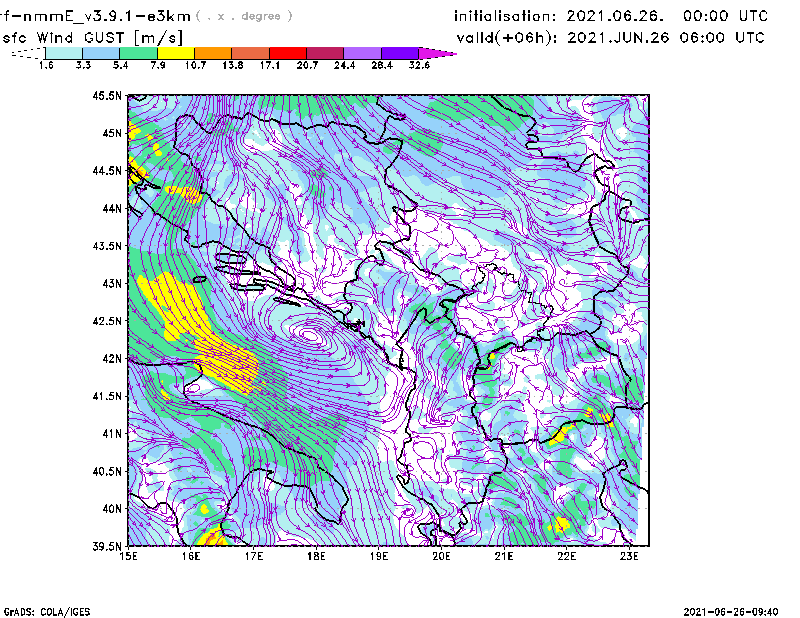Click the '00:00 UTC' initialisation time

[725, 16]
